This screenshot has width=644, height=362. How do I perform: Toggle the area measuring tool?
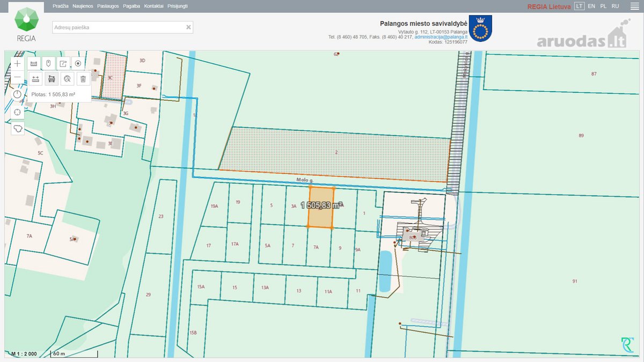pyautogui.click(x=52, y=79)
